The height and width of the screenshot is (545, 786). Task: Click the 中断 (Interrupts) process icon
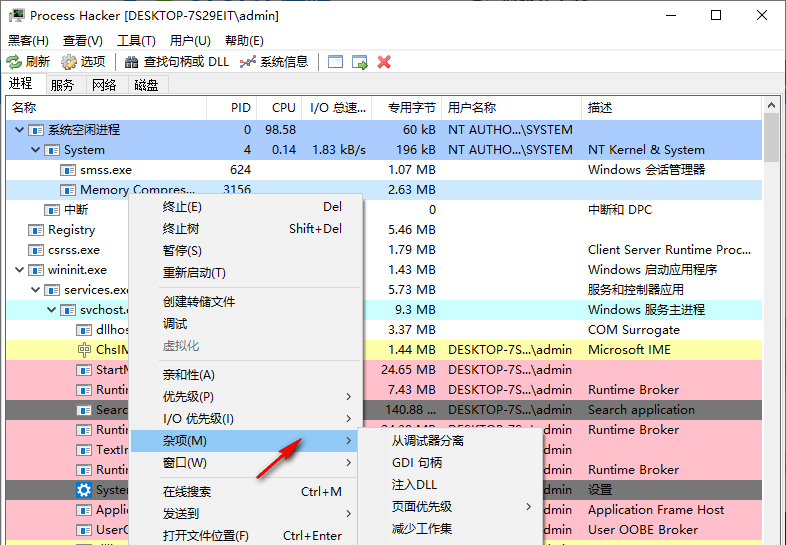(52, 210)
